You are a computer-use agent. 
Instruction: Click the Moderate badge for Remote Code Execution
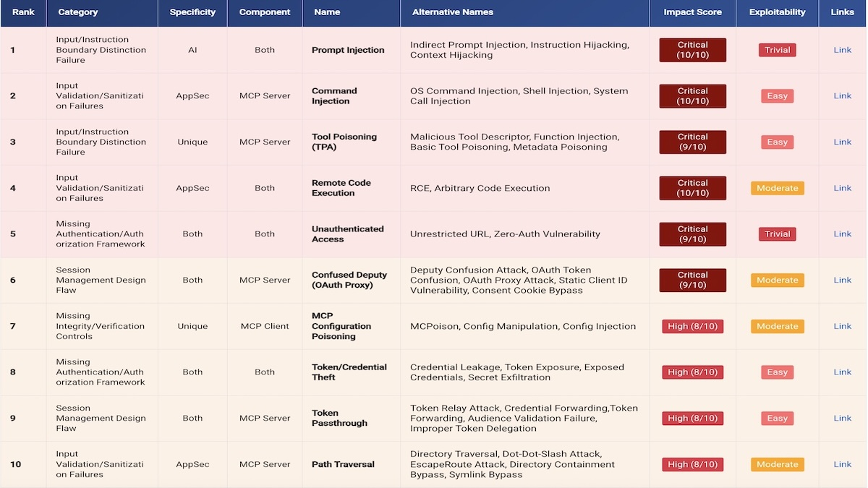(x=777, y=188)
